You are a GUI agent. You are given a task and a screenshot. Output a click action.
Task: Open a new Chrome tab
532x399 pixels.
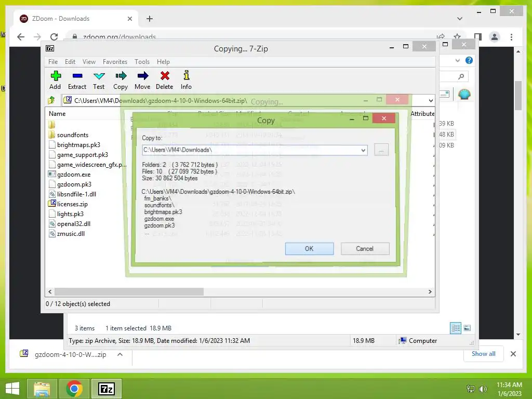point(150,19)
